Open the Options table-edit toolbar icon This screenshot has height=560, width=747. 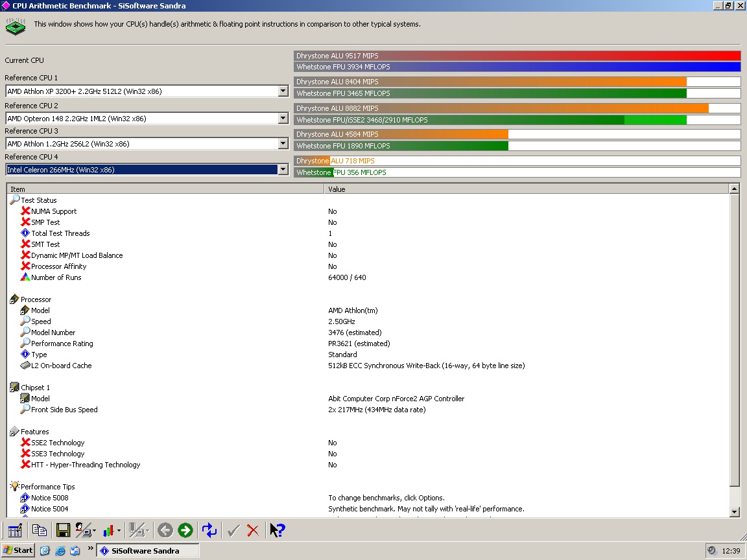[x=15, y=530]
